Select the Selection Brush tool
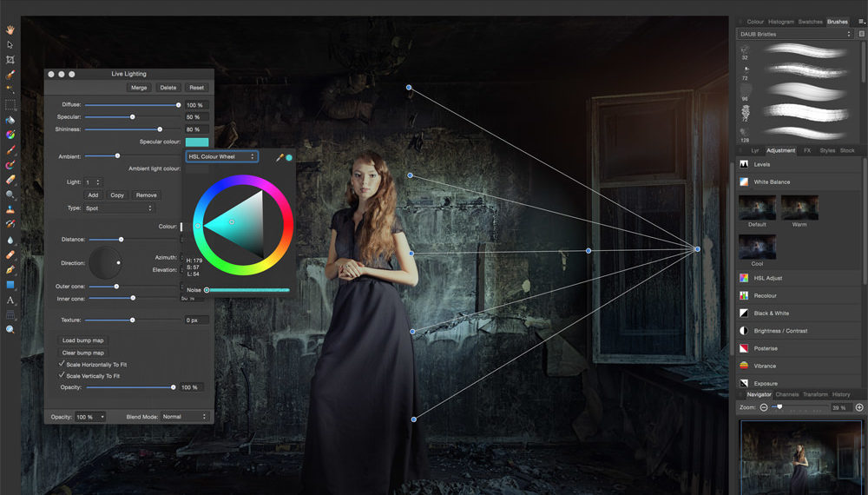This screenshot has width=868, height=495. pos(10,74)
